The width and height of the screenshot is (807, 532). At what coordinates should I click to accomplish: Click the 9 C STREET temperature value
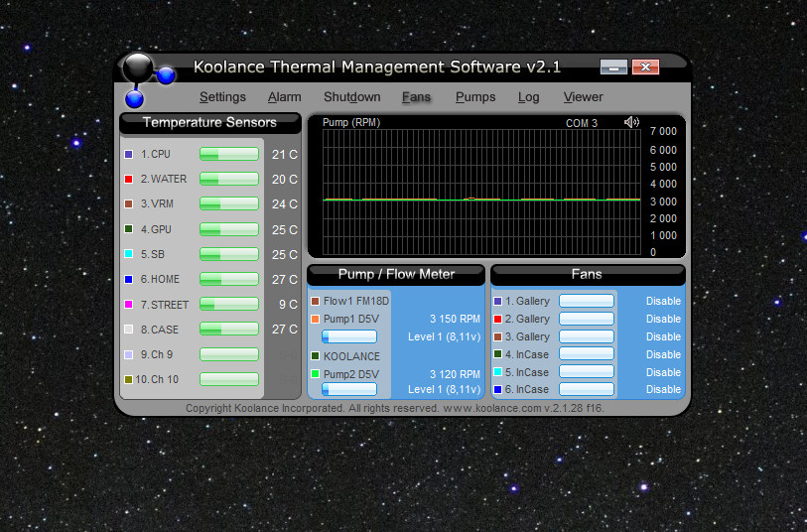pyautogui.click(x=288, y=305)
